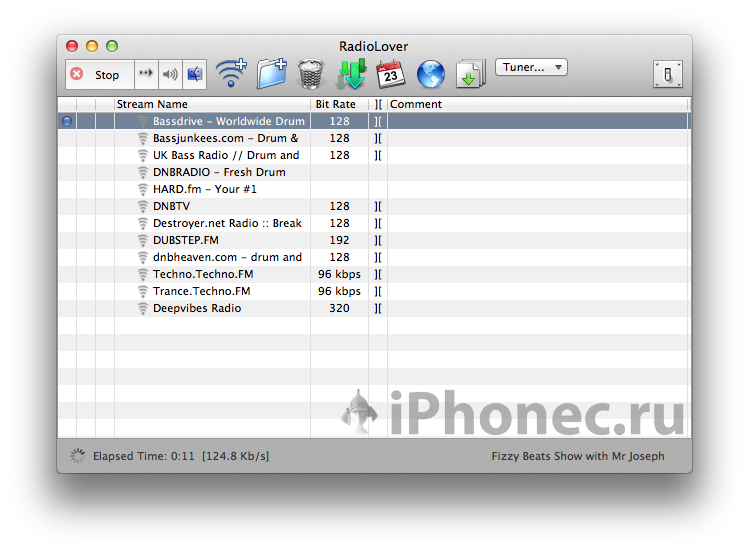749x552 pixels.
Task: Sort by Stream Name column header
Action: tap(213, 104)
